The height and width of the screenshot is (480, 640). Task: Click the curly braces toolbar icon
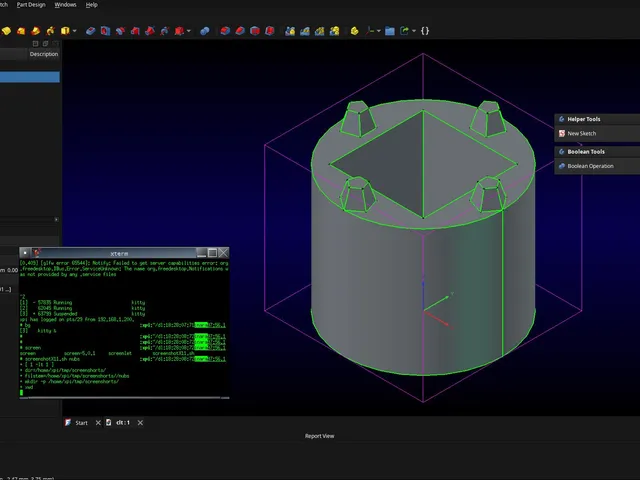[425, 31]
